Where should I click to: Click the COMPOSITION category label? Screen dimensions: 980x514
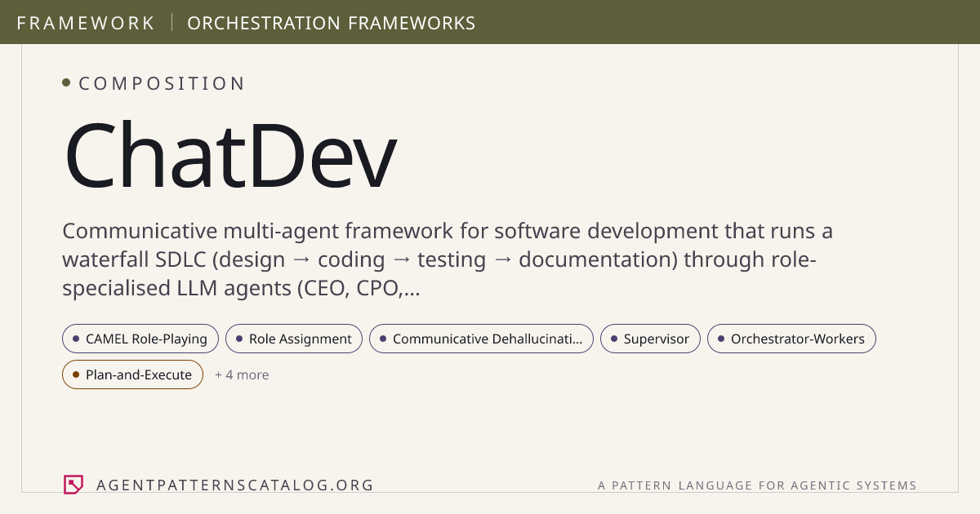tap(162, 83)
